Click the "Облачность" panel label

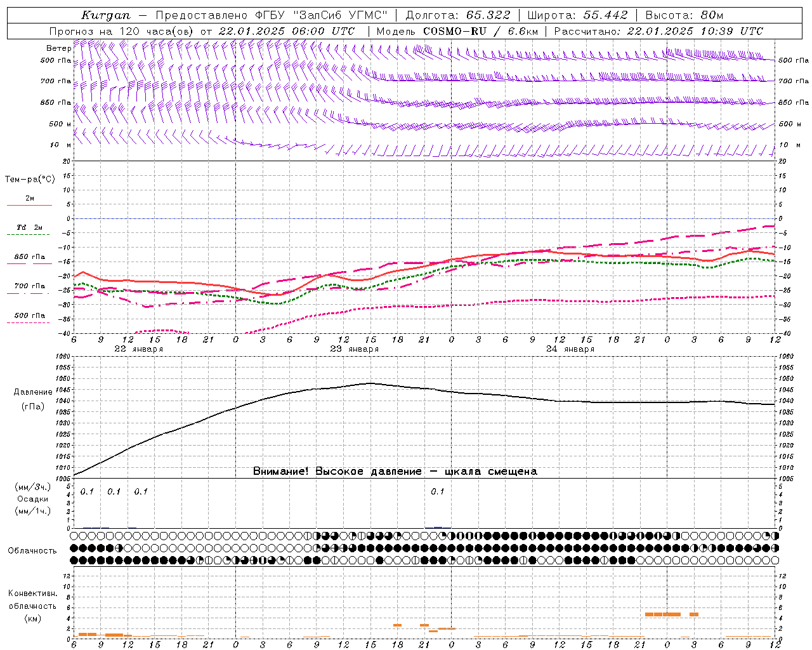pos(32,550)
